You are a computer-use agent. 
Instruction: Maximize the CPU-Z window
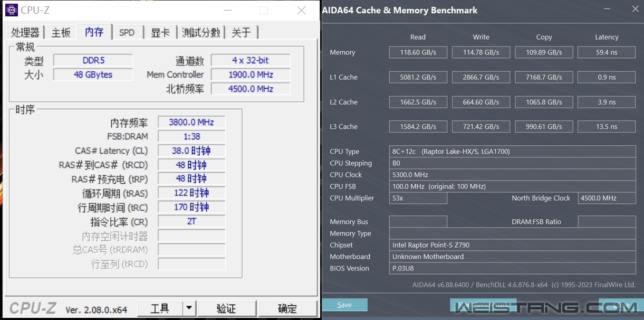[x=264, y=11]
